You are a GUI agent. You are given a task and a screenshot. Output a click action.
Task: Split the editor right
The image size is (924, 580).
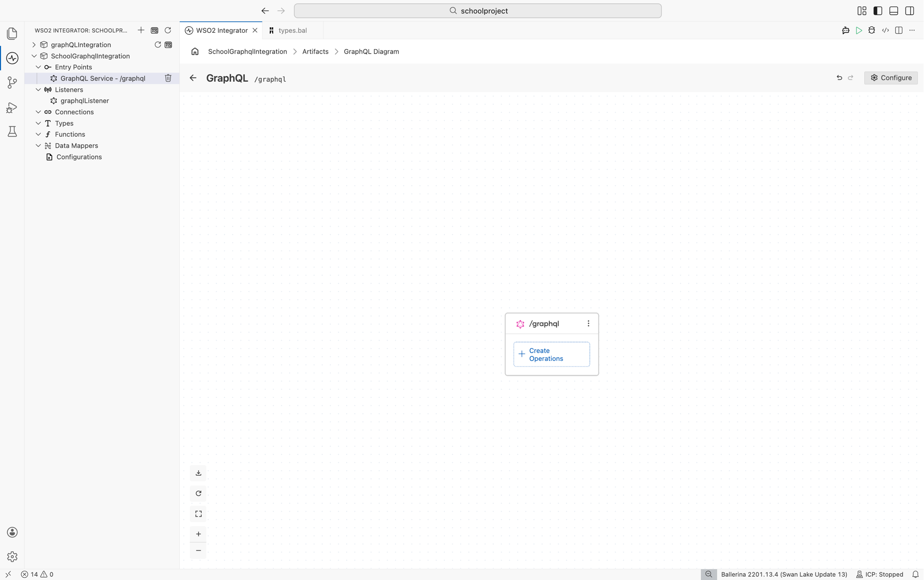(899, 31)
